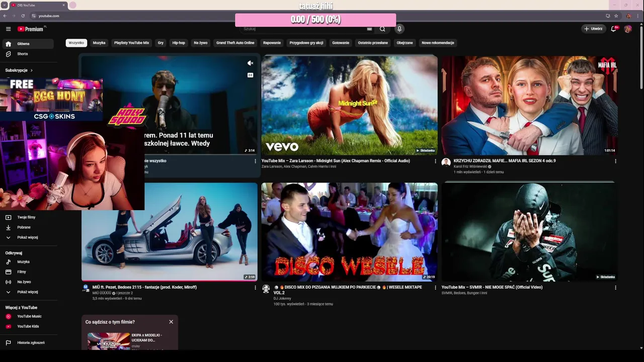Select the Na żywo filter chip
Viewport: 644px width, 362px height.
[201, 43]
